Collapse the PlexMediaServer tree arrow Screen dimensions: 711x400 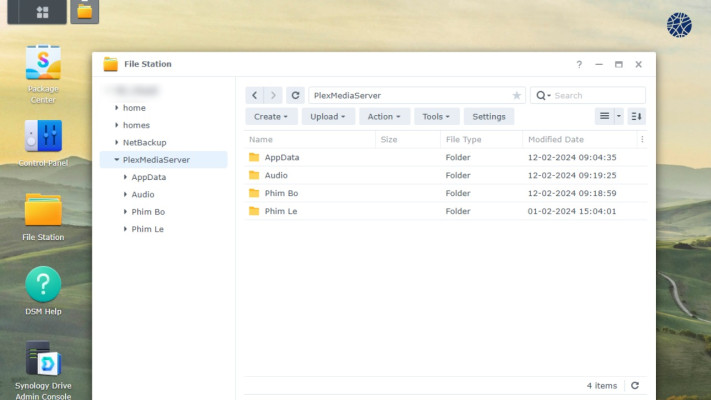[117, 160]
